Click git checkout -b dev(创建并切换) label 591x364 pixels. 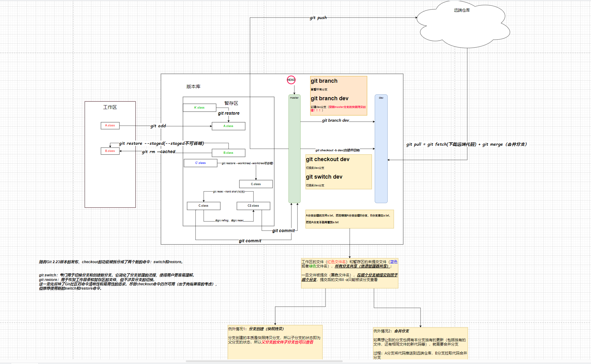(337, 150)
